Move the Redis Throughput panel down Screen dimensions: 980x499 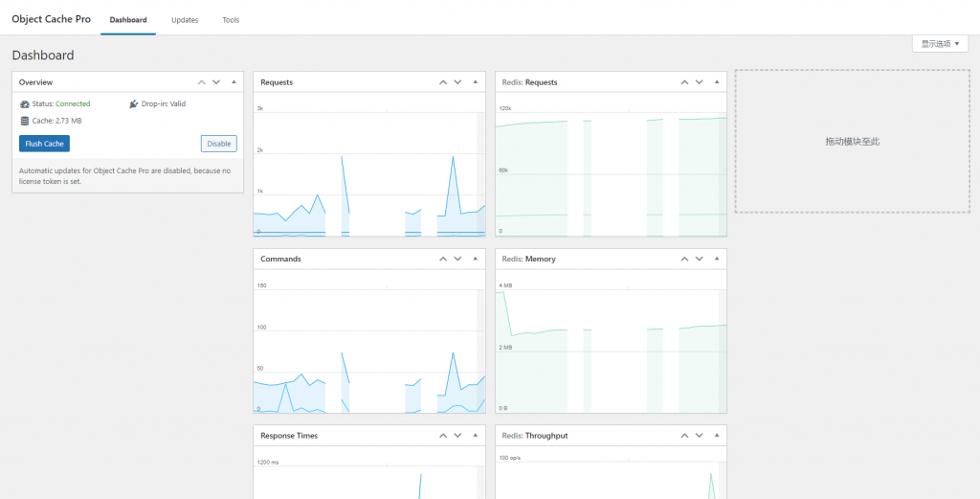700,436
